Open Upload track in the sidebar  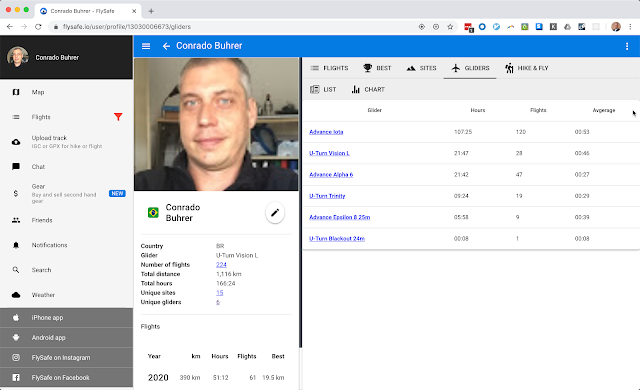point(67,142)
